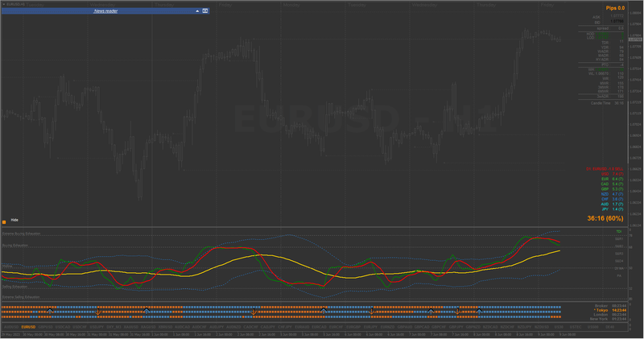The width and height of the screenshot is (644, 339).
Task: Switch chart to EURJPY symbol
Action: (x=370, y=327)
